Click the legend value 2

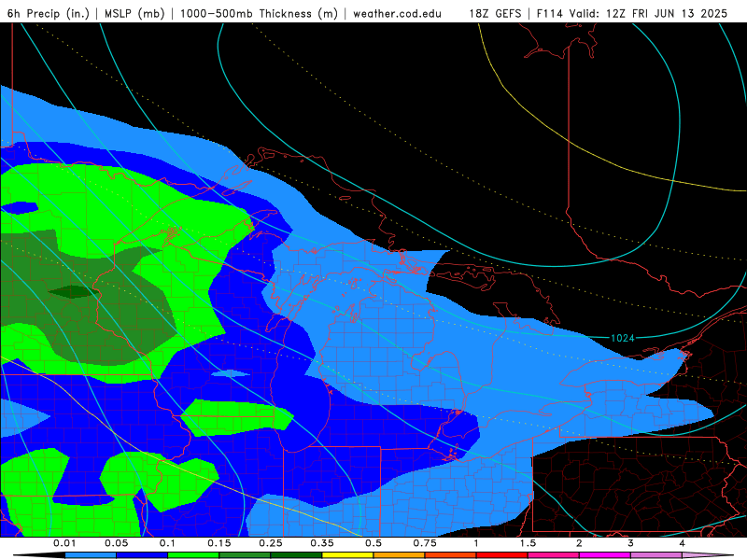click(579, 543)
